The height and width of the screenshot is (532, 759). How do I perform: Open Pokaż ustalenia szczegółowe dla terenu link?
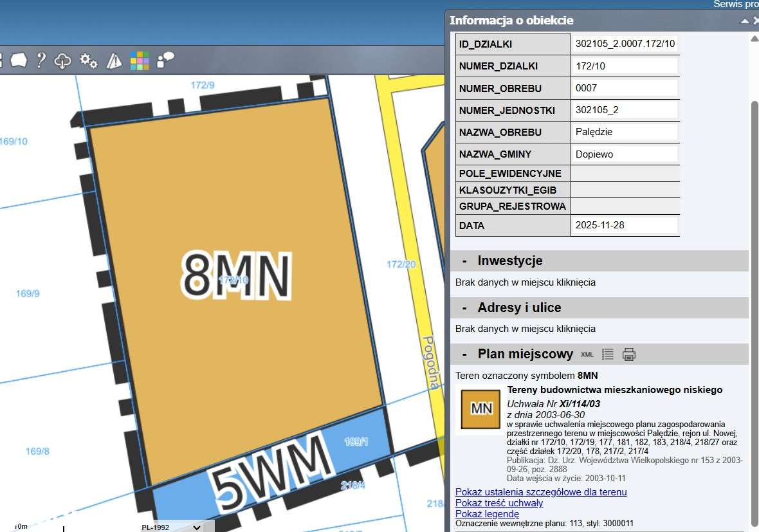[x=541, y=492]
